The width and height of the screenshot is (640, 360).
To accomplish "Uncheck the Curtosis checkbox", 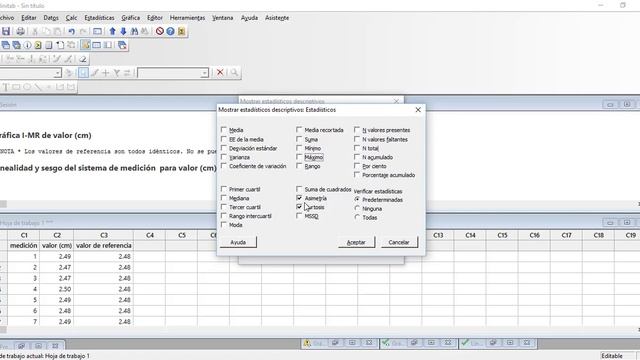I will point(299,207).
